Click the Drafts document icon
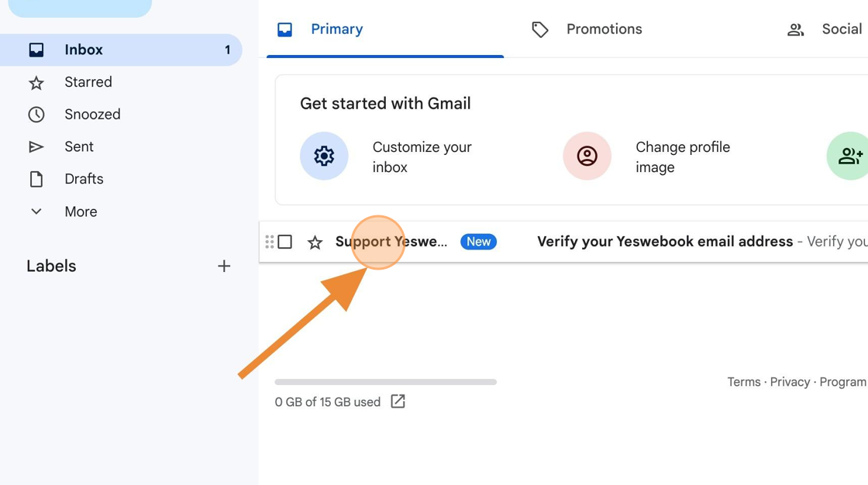868x485 pixels. coord(36,180)
